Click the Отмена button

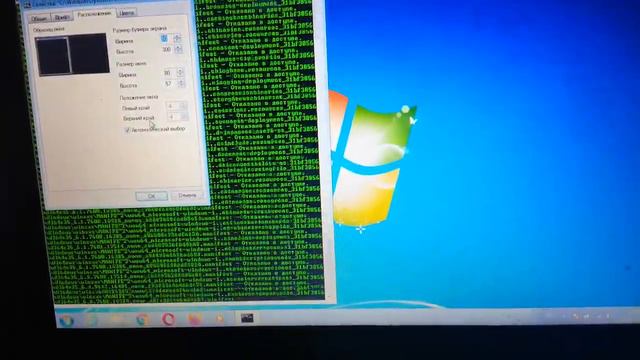(x=187, y=196)
